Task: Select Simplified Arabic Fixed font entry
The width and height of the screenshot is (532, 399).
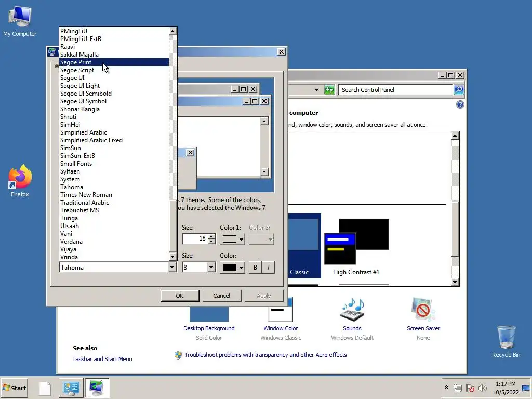Action: (114, 140)
